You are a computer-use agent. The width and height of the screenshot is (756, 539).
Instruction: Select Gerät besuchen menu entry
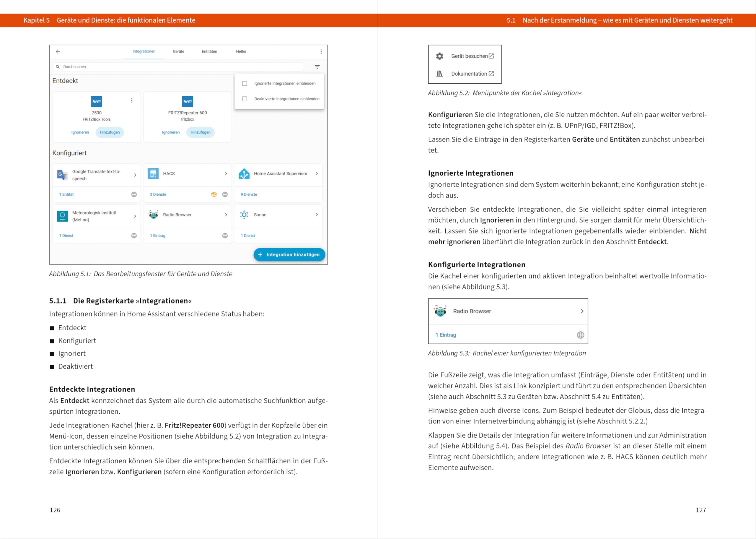pyautogui.click(x=465, y=56)
